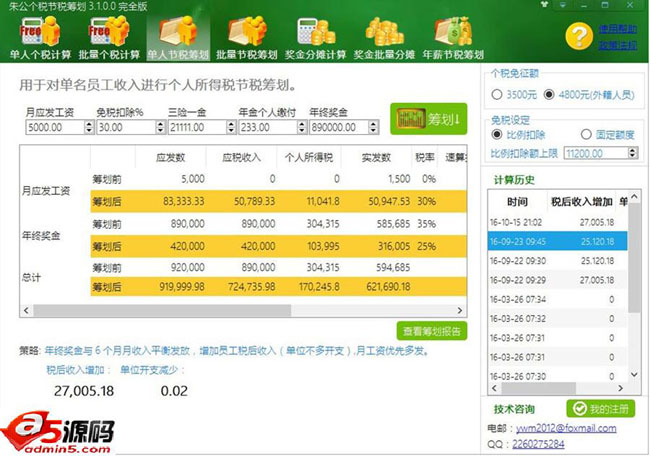Click the yellow question mark help icon

(579, 36)
